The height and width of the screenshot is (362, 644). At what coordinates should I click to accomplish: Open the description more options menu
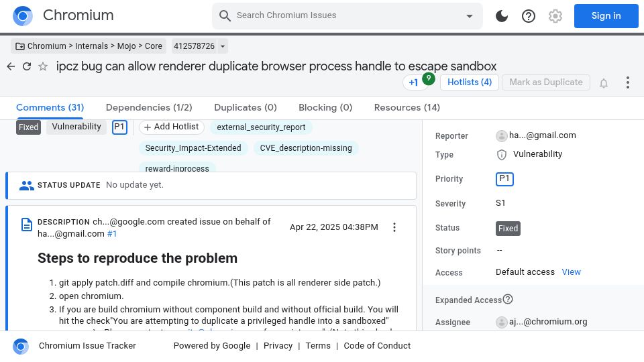click(394, 227)
